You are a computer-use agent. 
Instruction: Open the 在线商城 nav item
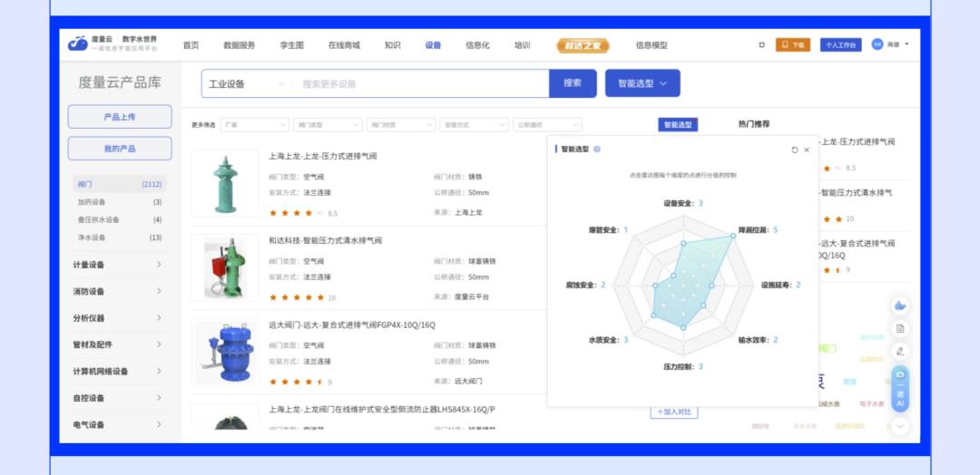[344, 45]
